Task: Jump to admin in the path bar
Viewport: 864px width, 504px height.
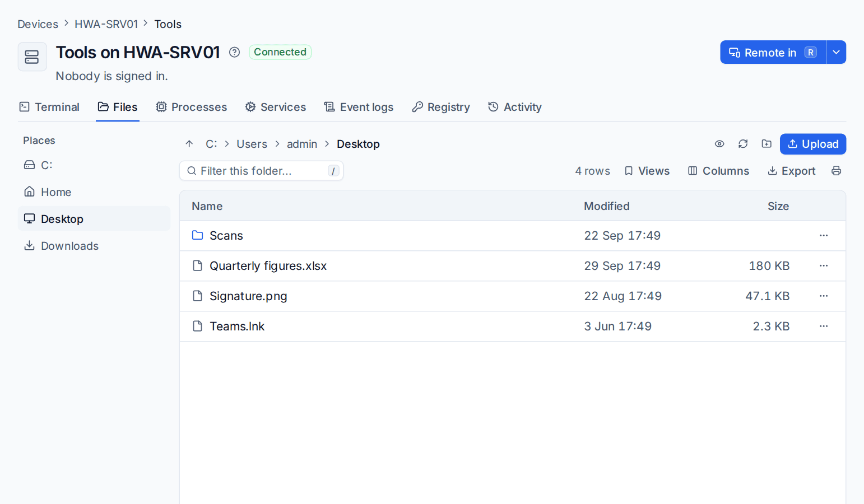Action: click(302, 144)
